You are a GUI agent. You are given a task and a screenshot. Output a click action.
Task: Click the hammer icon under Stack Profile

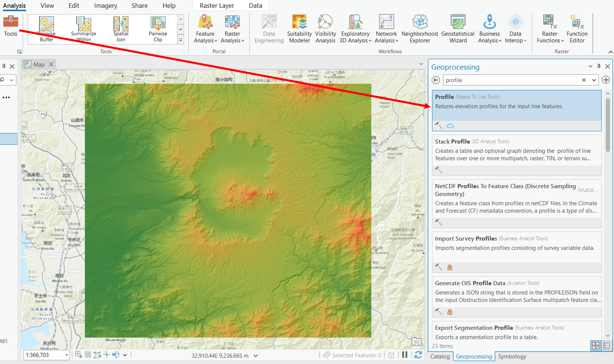pyautogui.click(x=439, y=170)
